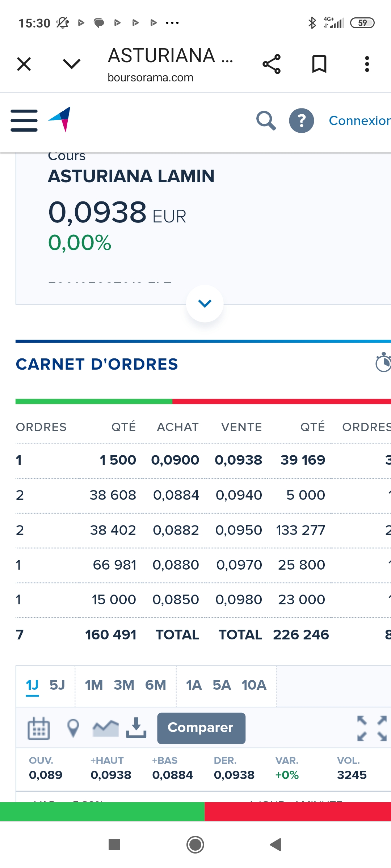Select the 5J chart period
The image size is (391, 868).
[x=57, y=685]
